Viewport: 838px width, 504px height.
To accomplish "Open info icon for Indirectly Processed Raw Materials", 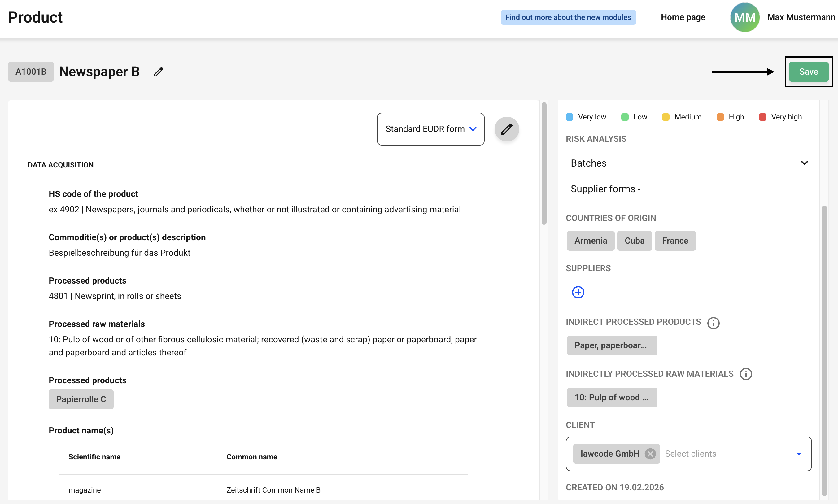I will point(746,374).
